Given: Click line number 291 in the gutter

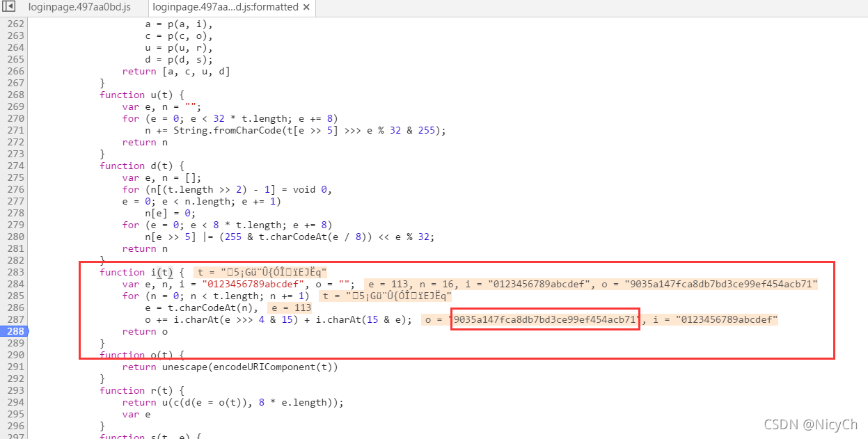Looking at the screenshot, I should (15, 367).
